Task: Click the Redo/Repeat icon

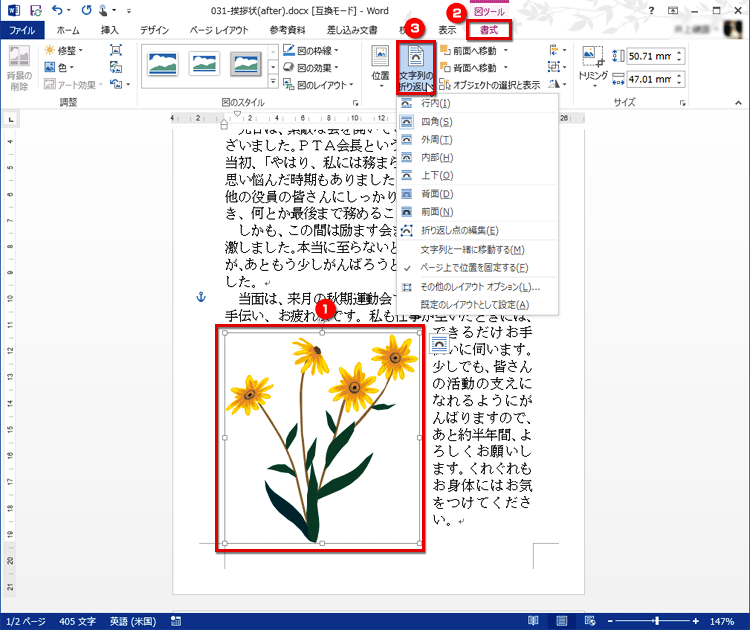Action: [86, 10]
